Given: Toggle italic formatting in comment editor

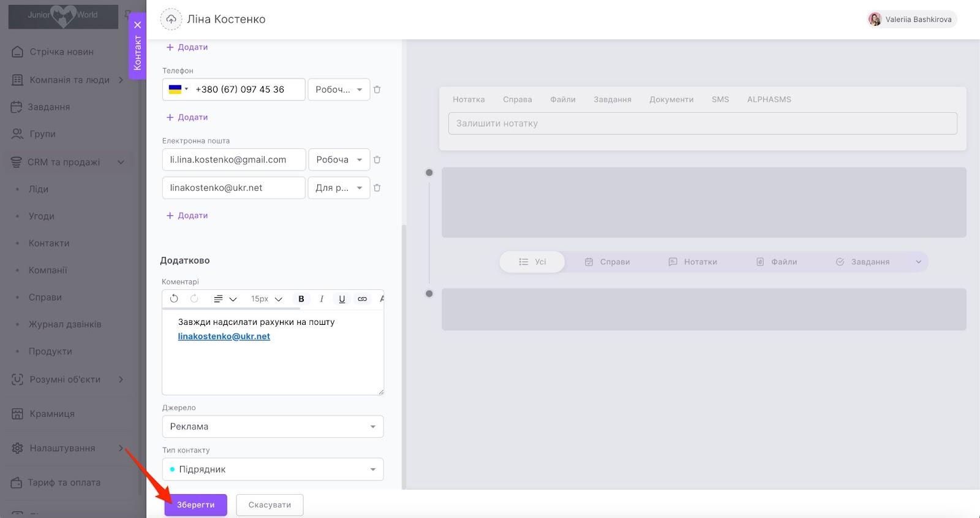Looking at the screenshot, I should pos(322,299).
